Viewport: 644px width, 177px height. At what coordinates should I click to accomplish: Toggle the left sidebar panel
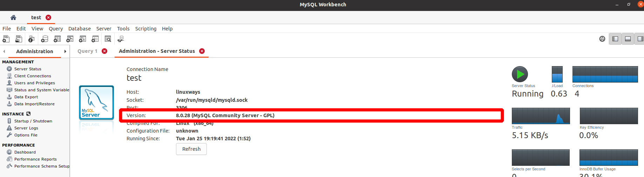point(615,39)
